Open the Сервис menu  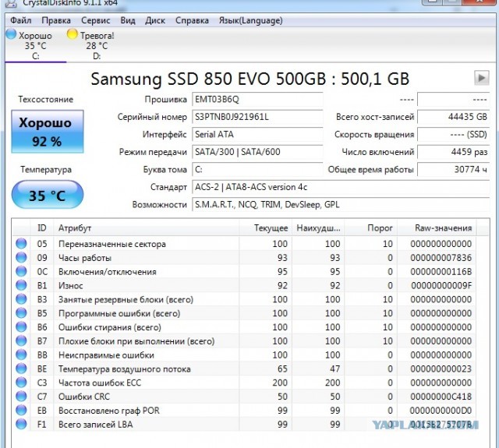(x=95, y=21)
